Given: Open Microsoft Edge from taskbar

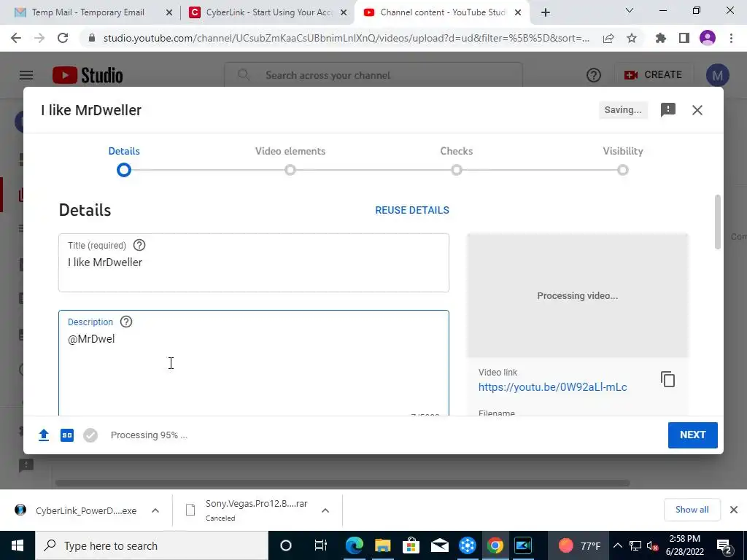Looking at the screenshot, I should pyautogui.click(x=354, y=545).
